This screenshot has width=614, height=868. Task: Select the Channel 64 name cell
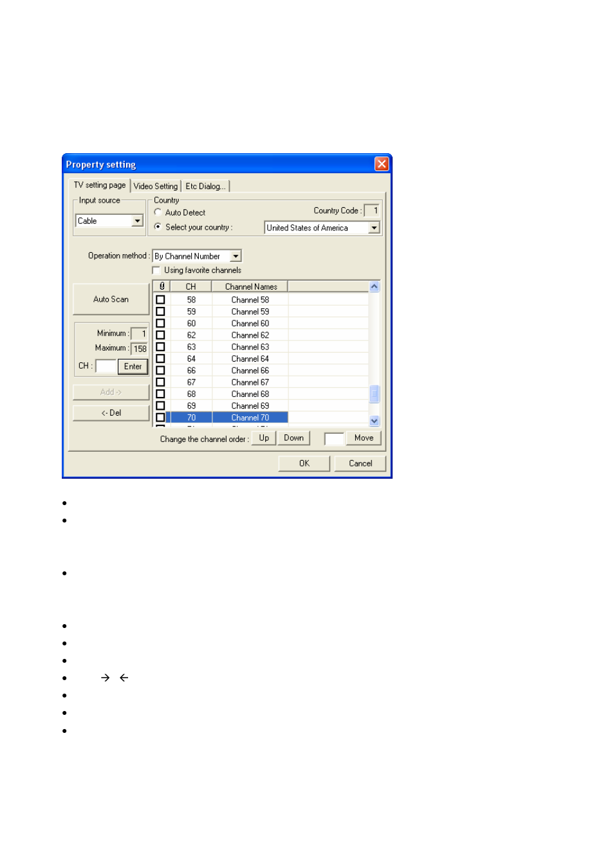click(250, 359)
